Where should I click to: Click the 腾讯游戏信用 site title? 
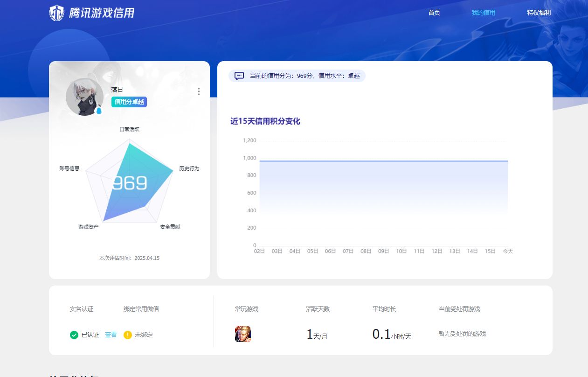point(102,13)
